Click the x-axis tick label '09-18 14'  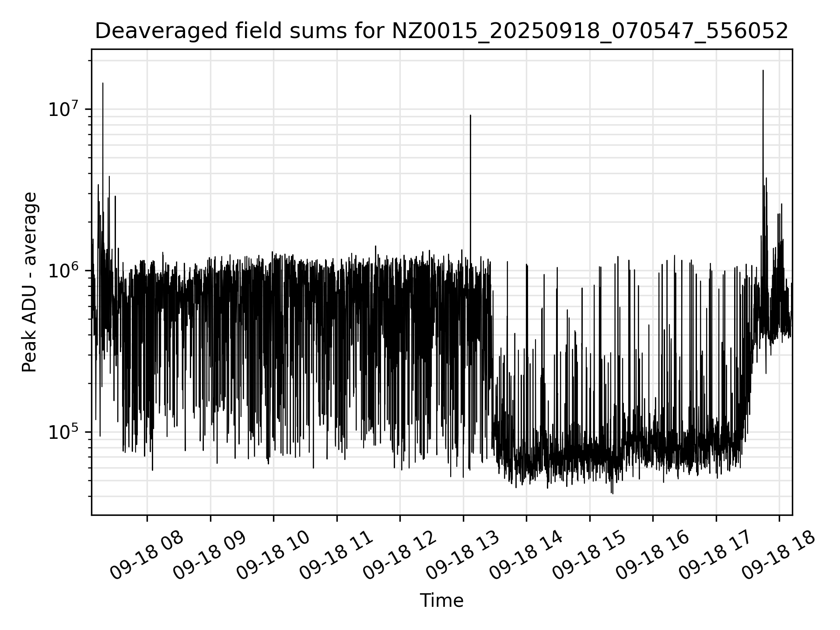tap(526, 555)
